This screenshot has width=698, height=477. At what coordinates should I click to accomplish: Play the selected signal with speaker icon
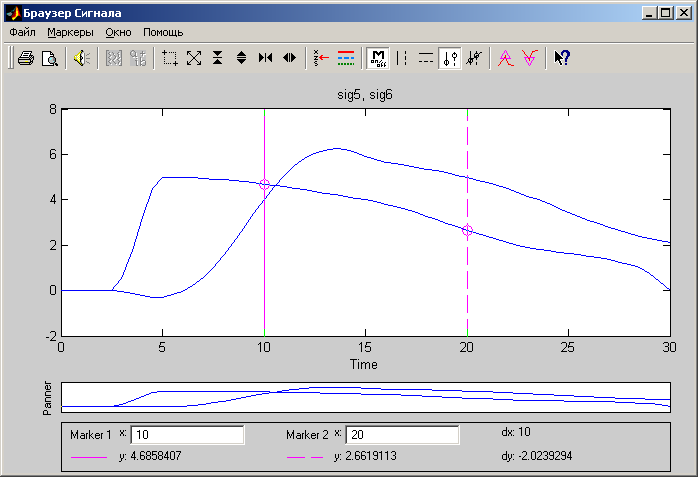pos(82,58)
